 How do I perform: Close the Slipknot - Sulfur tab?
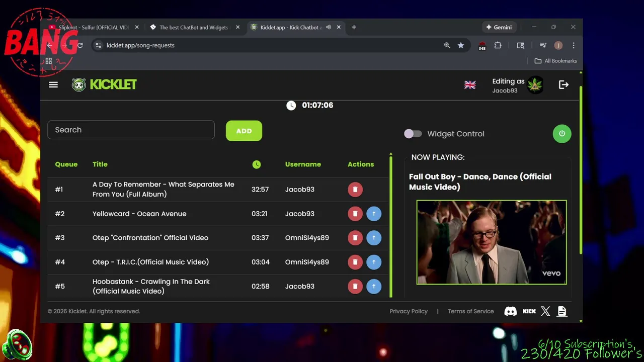point(137,27)
